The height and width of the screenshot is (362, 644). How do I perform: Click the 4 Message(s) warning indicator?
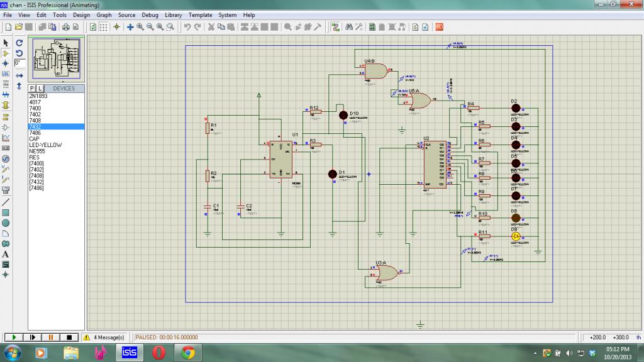pyautogui.click(x=104, y=337)
